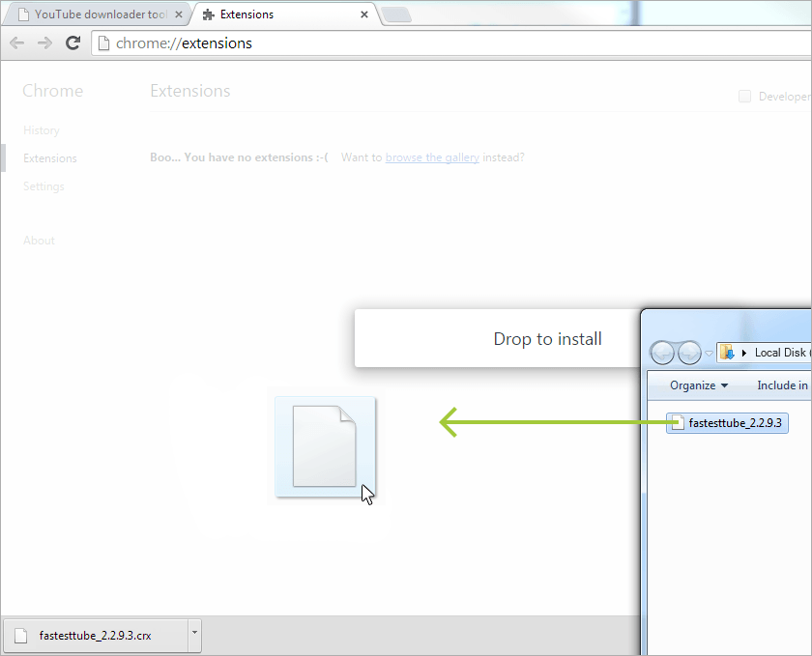Switch to the YouTube downloader tool tab

[97, 14]
